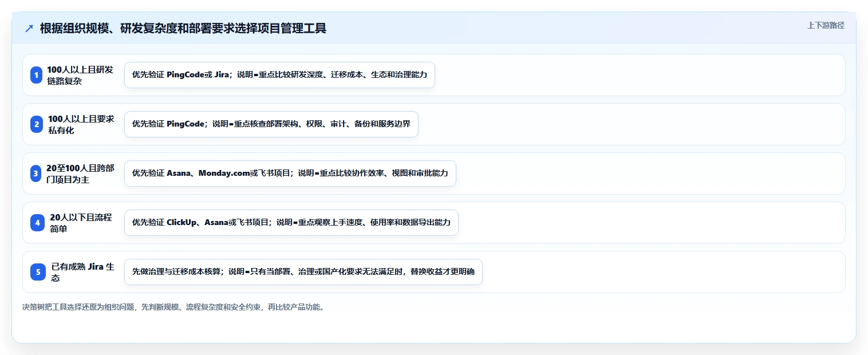Click condition 已有成熟 Jira 生态
This screenshot has width=868, height=355.
coord(83,272)
